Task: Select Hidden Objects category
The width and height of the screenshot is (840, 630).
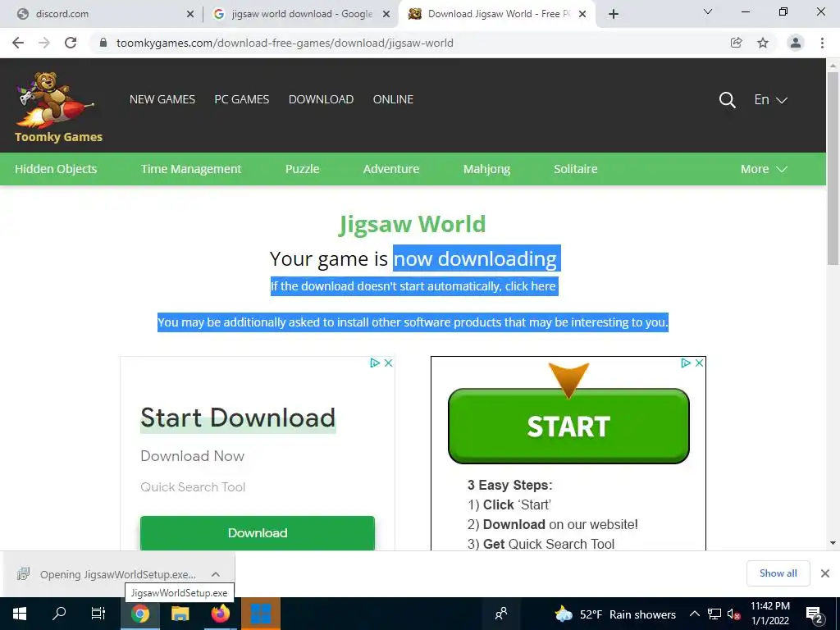Action: tap(56, 169)
